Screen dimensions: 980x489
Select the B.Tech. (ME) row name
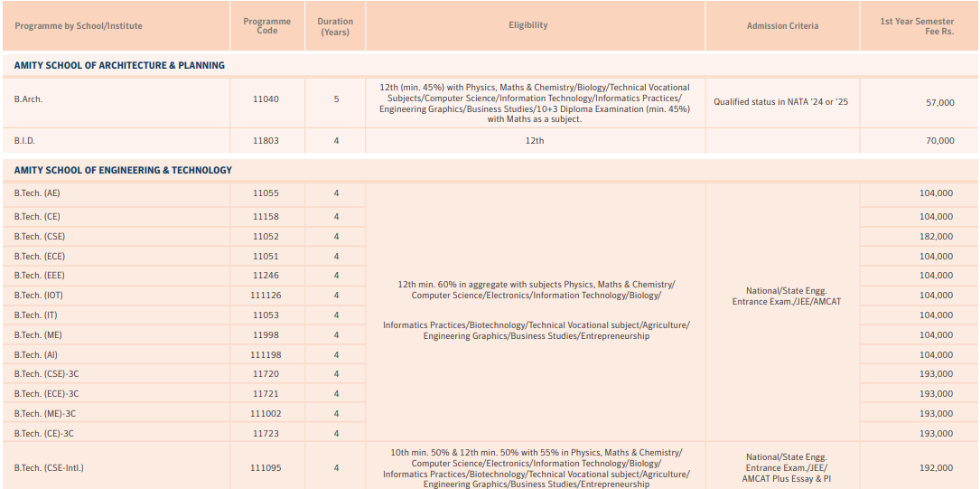38,335
